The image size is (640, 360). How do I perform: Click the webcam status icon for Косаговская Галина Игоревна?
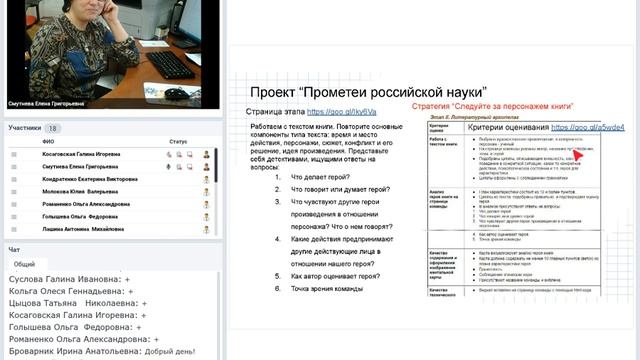[x=179, y=154]
